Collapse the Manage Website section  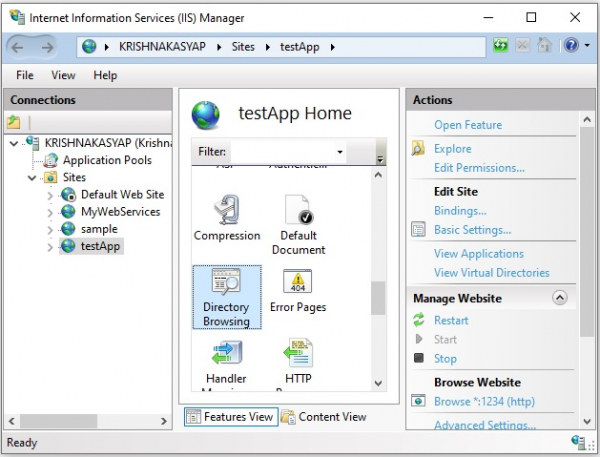[x=559, y=298]
